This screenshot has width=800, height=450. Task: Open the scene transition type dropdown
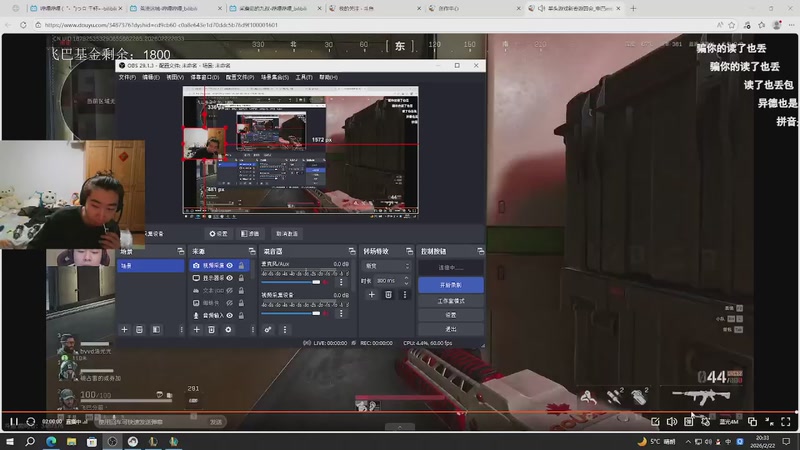coord(386,266)
